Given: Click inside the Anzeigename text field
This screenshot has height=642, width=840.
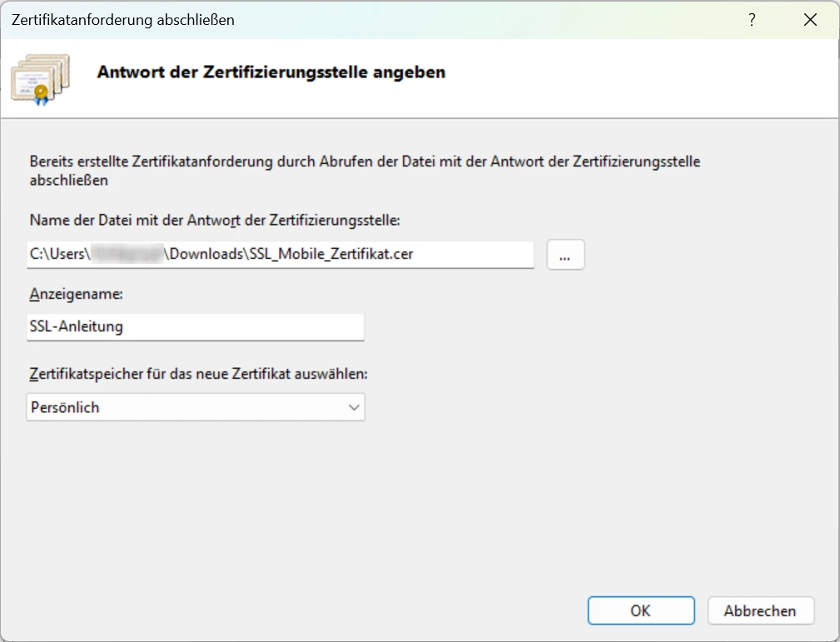Looking at the screenshot, I should [x=195, y=326].
